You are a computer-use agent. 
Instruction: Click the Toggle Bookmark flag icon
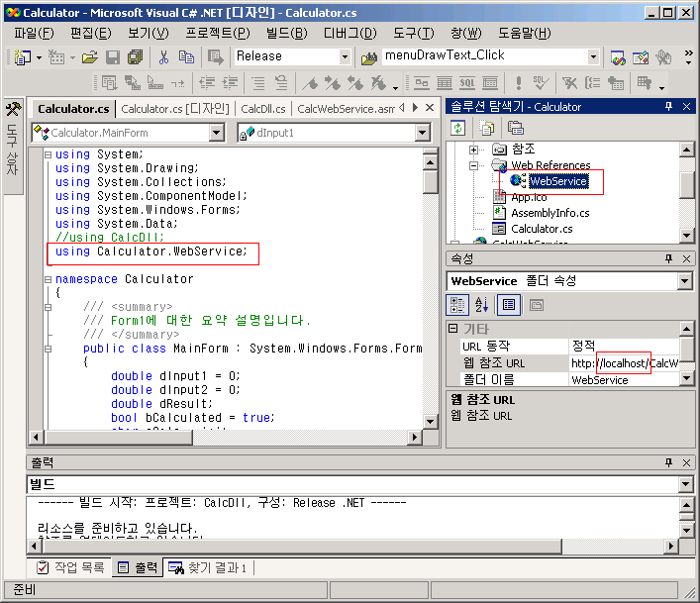click(311, 83)
